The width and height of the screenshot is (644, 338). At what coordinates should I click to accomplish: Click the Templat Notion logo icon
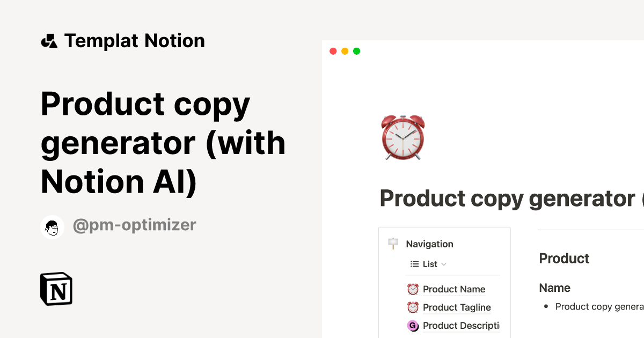tap(49, 40)
